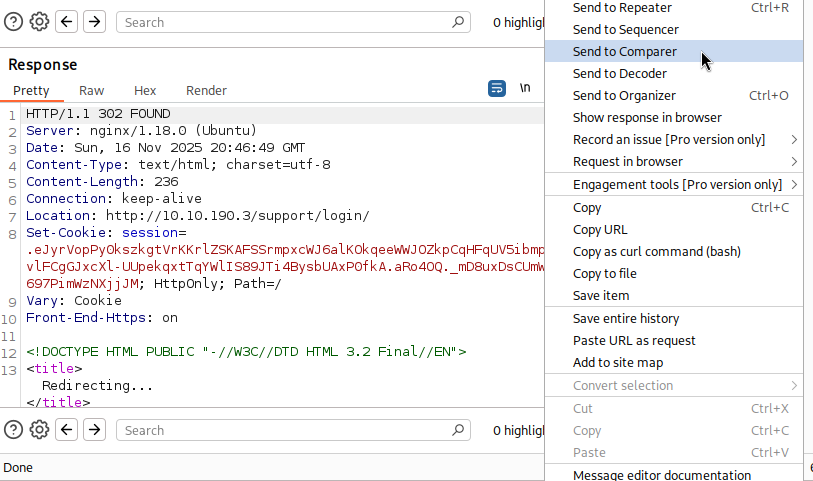
Task: Go to previous match in top search bar
Action: [66, 22]
